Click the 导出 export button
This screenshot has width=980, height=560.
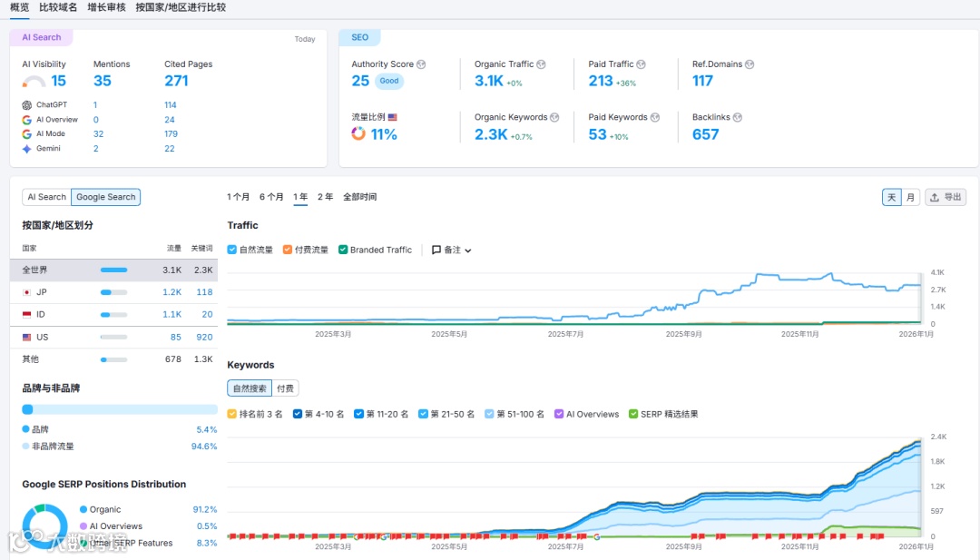click(946, 198)
